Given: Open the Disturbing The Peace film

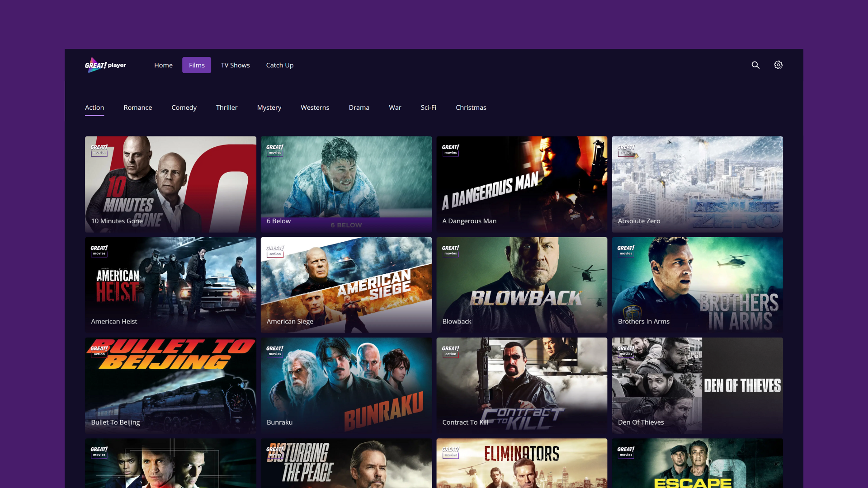Looking at the screenshot, I should pos(346,463).
